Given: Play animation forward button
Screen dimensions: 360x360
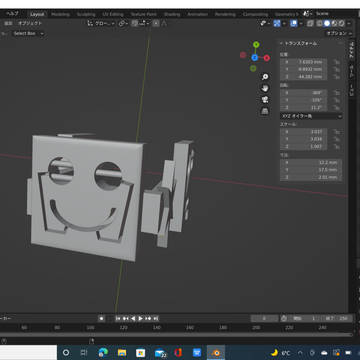Looking at the screenshot, I should click(140, 318).
